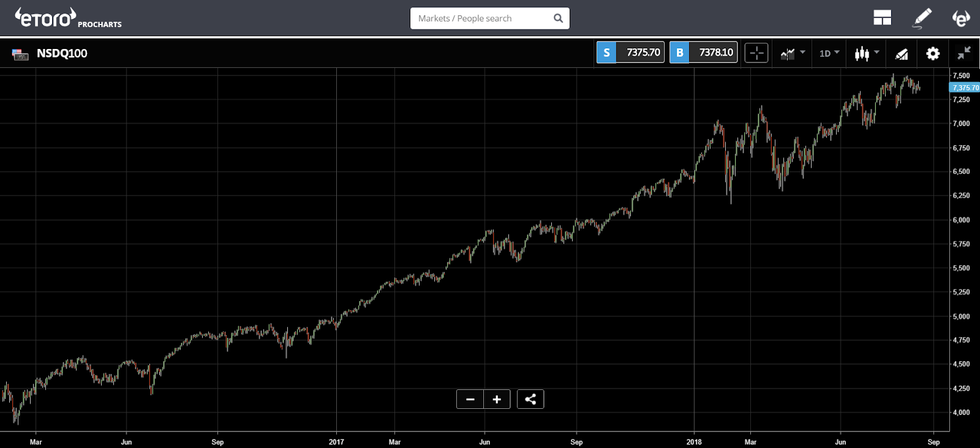Click the eToro ProCharts logo

tap(67, 18)
